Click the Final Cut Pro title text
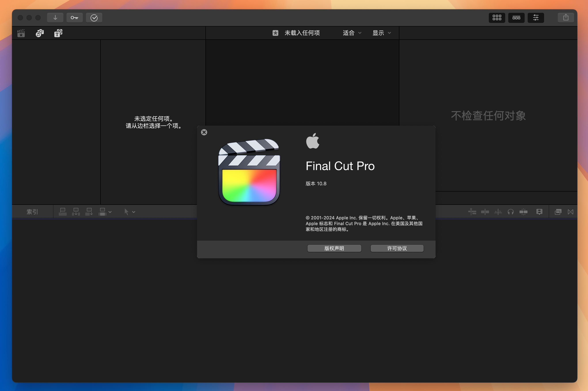Viewport: 588px width, 391px height. 340,166
